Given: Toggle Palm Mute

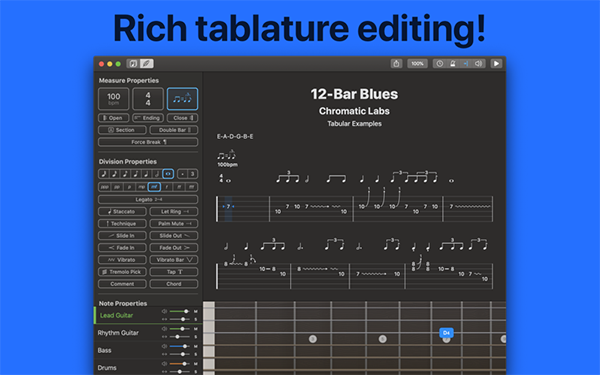Looking at the screenshot, I should 174,223.
